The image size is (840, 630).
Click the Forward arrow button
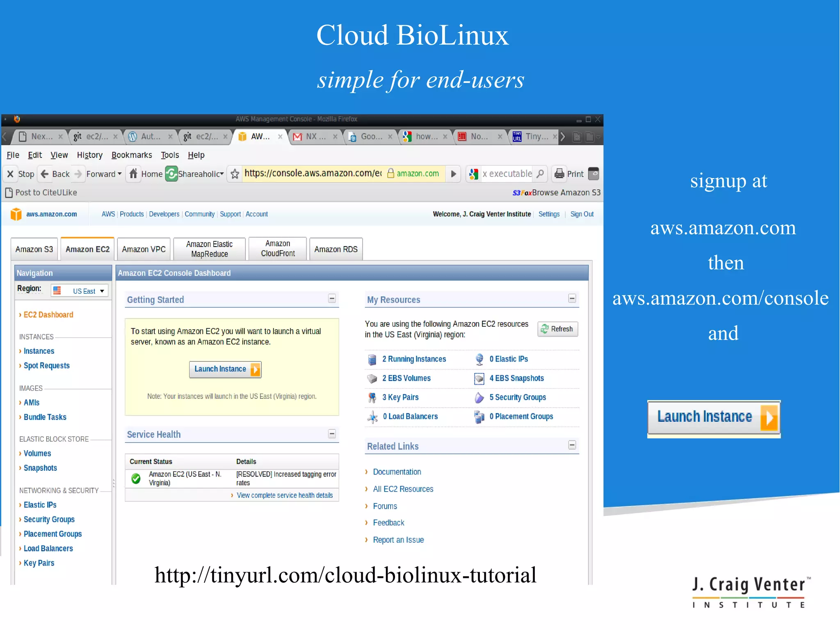78,174
